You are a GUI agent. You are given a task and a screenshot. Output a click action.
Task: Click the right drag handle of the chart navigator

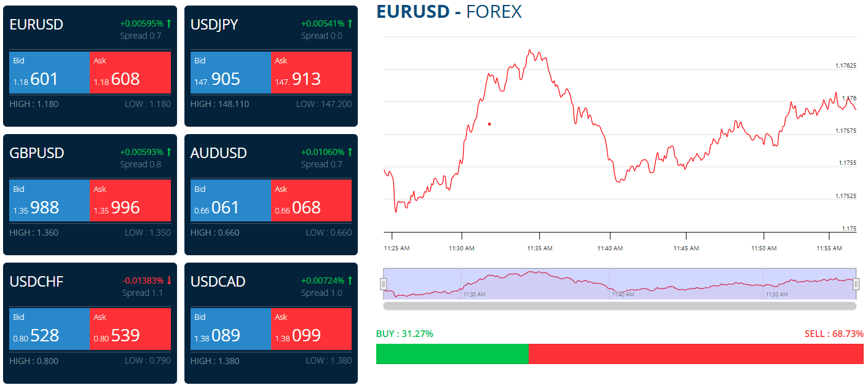pos(857,284)
